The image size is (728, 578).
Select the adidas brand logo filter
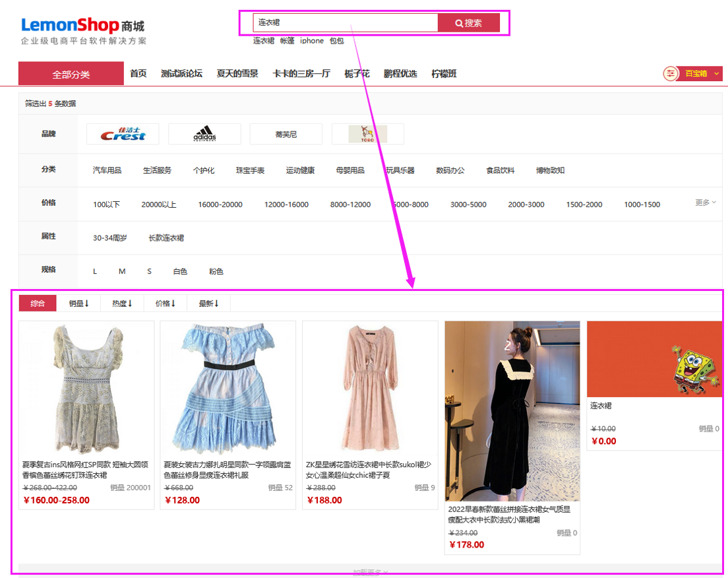[204, 135]
